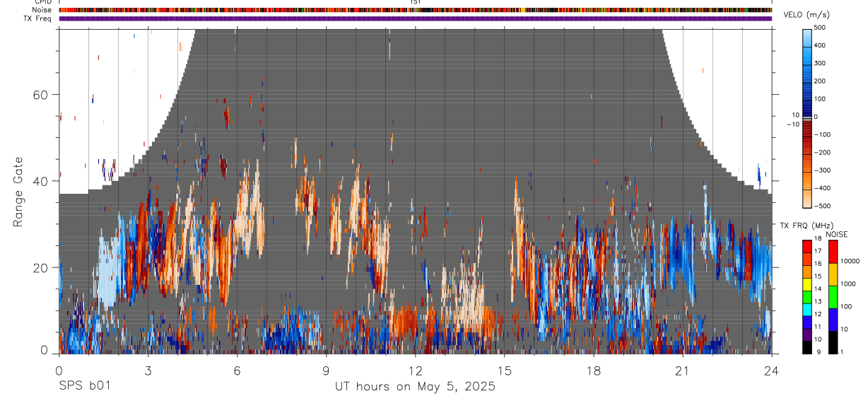868x401 pixels.
Task: Click the "-200" velocity scale label
Action: 823,153
